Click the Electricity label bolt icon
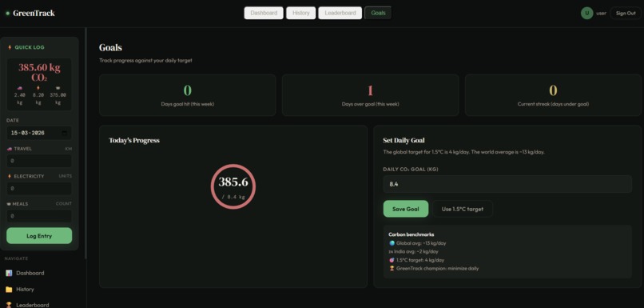 [x=10, y=177]
